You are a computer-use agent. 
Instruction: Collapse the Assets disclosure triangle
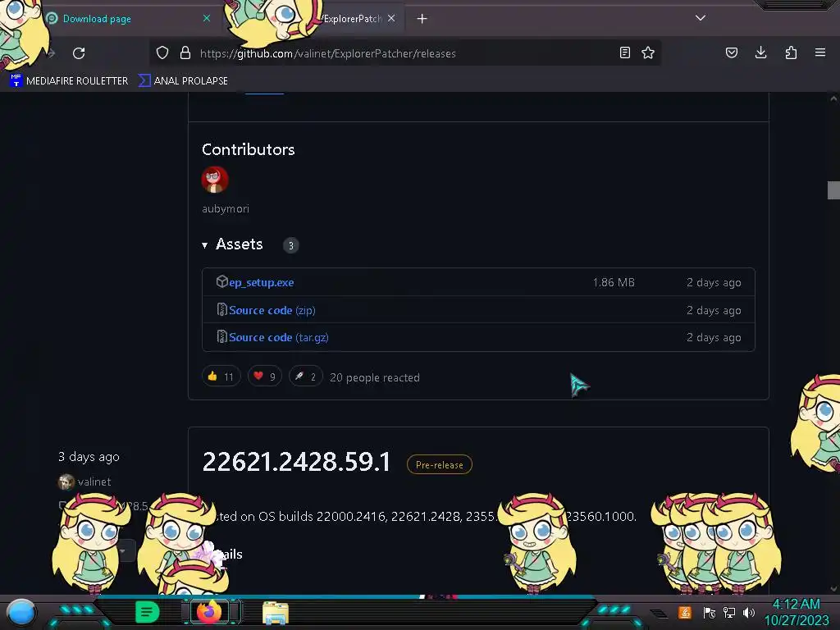[204, 245]
